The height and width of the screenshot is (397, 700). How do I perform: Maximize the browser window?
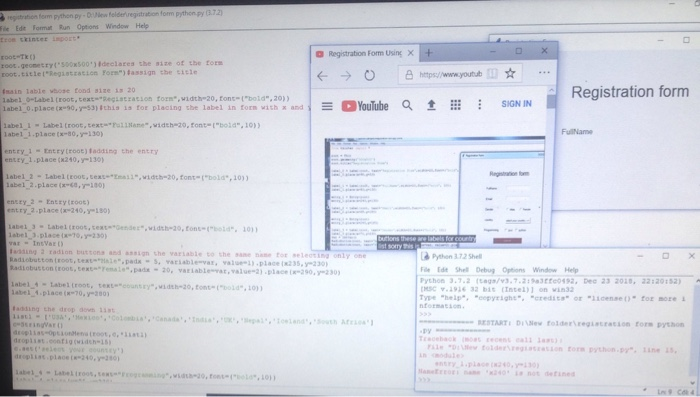[518, 51]
